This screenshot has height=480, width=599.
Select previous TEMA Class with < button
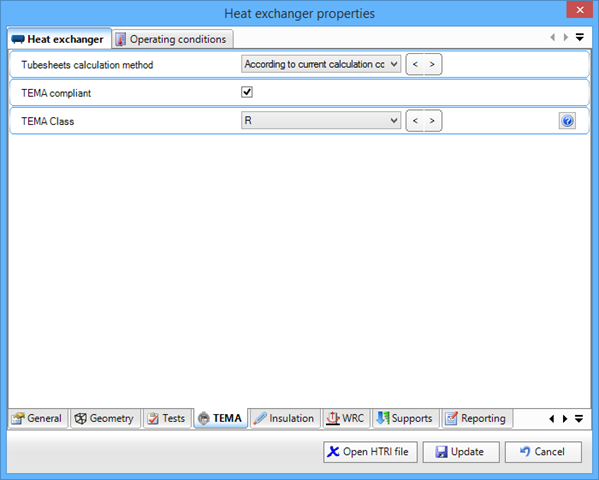tap(415, 121)
